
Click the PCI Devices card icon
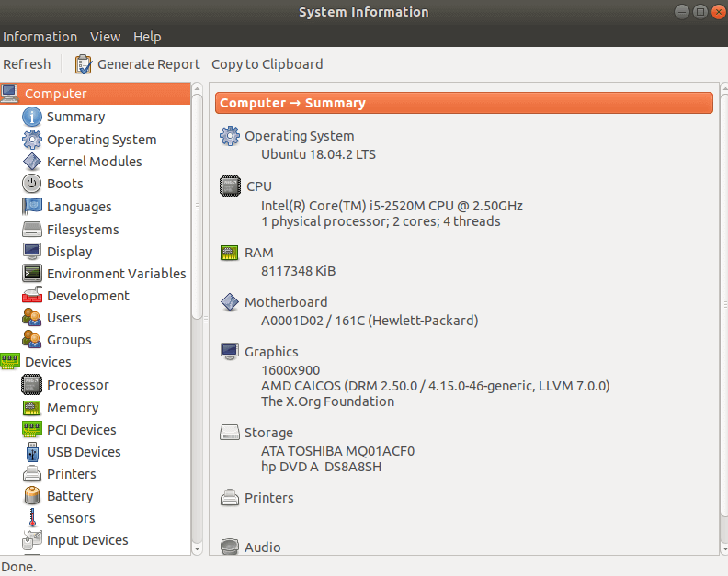coord(32,430)
